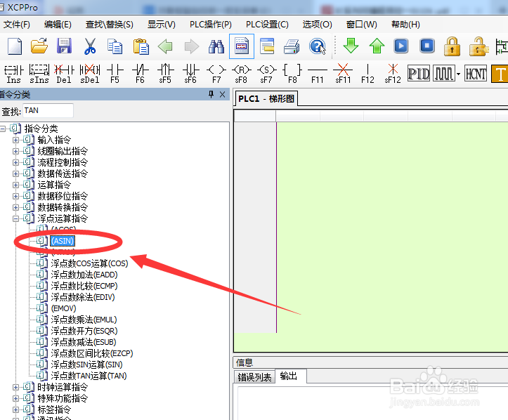Paste with the clipboard icon
Image resolution: width=508 pixels, height=420 pixels.
coord(141,46)
